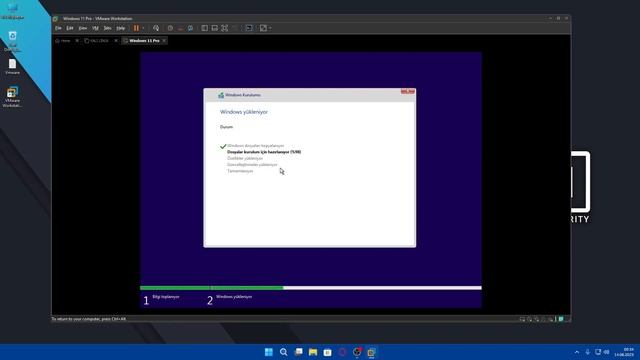
Task: Open the network tray icon
Action: [x=598, y=352]
